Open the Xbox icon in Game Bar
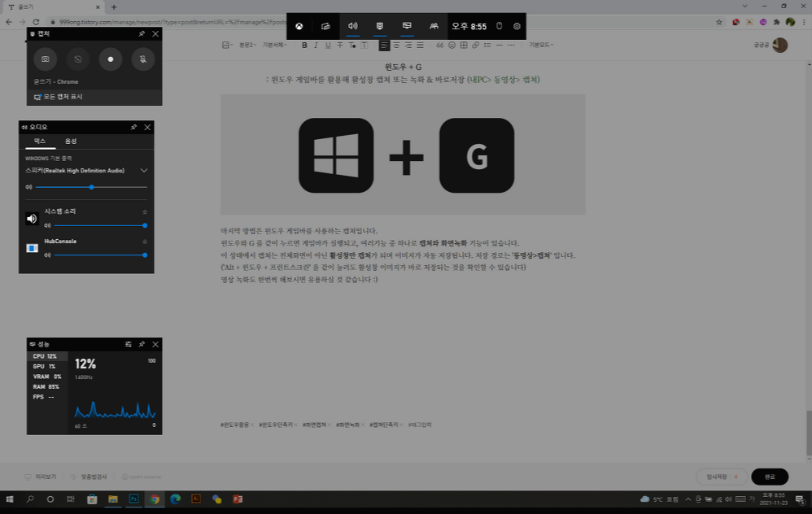 299,26
